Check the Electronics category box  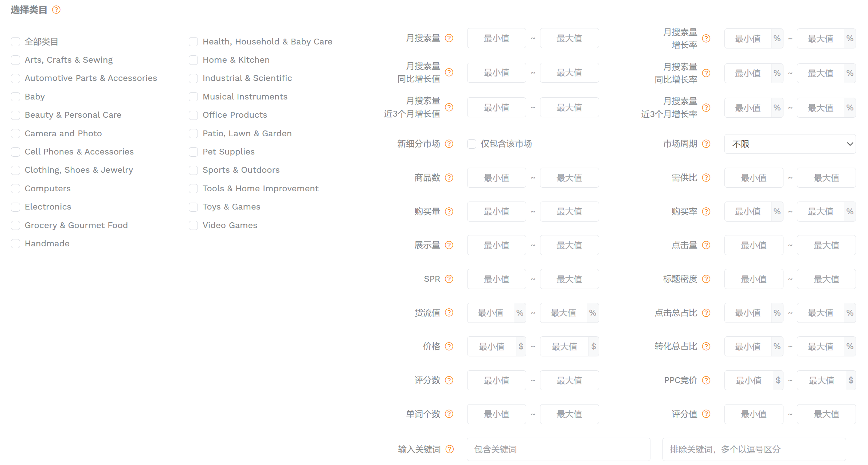click(x=16, y=207)
